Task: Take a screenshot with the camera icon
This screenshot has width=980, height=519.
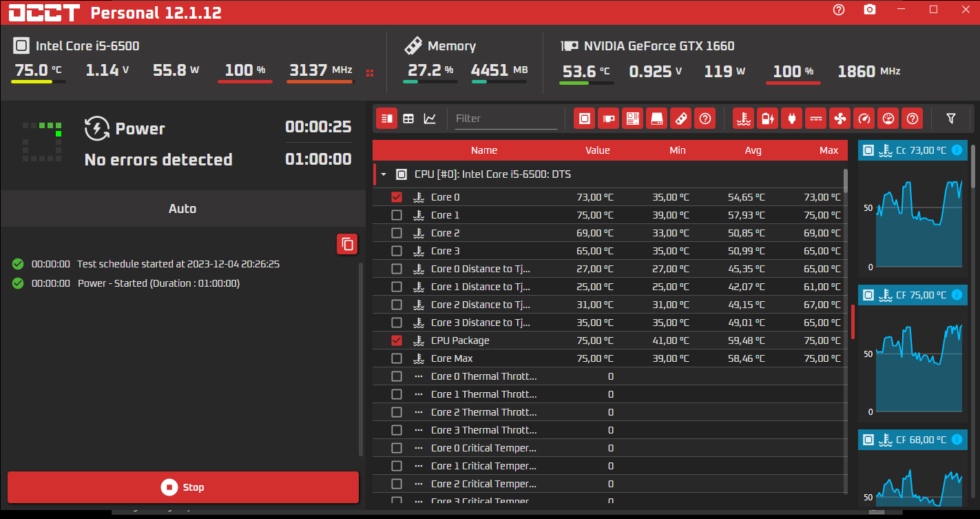Action: [870, 10]
